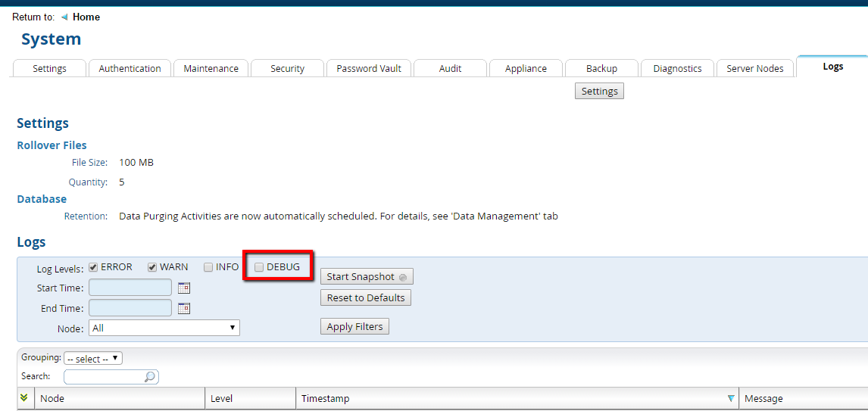Viewport: 868px width, 411px height.
Task: Expand the Grouping select dropdown
Action: click(x=93, y=359)
